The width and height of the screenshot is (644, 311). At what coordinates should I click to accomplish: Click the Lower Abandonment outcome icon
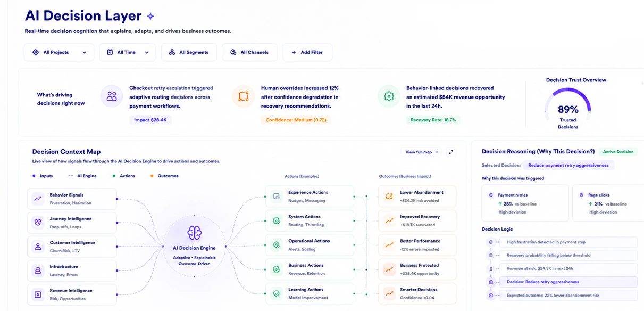click(x=389, y=197)
